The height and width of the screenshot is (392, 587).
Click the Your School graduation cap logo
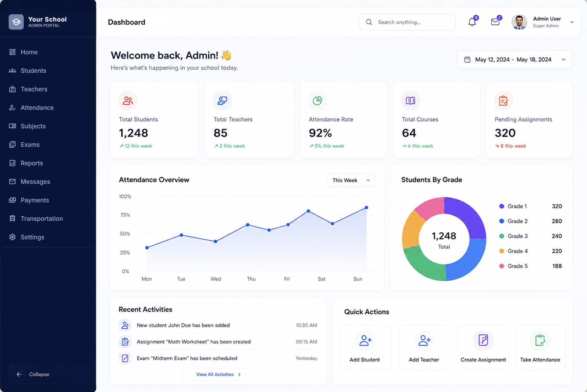click(x=16, y=22)
